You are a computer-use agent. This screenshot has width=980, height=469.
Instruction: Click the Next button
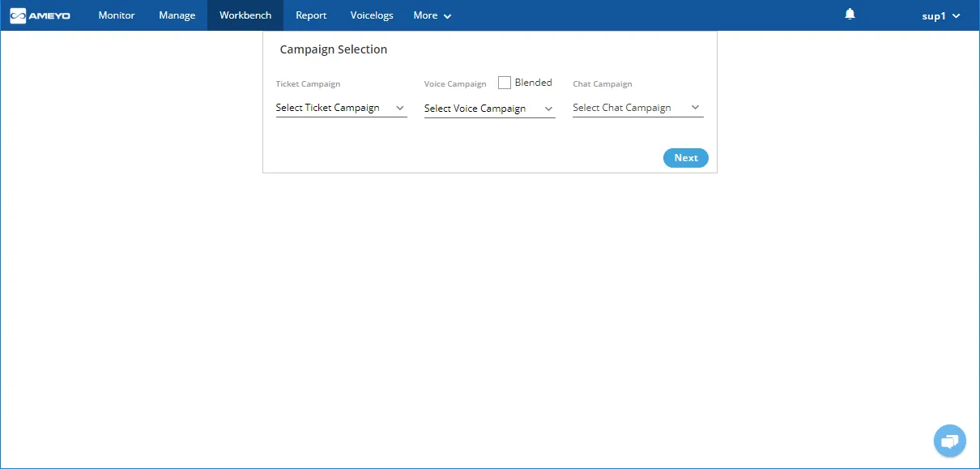(x=685, y=158)
